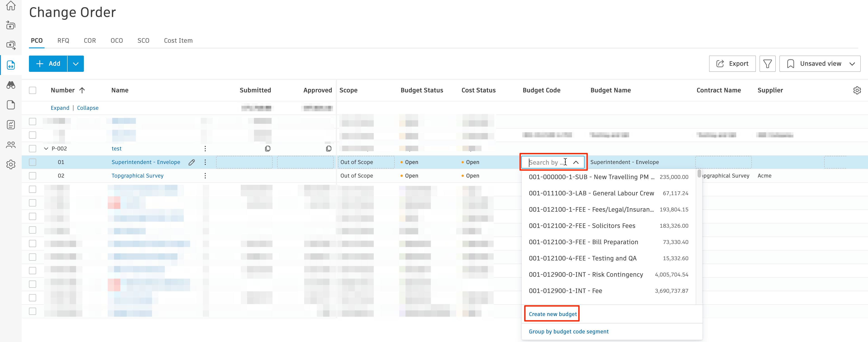
Task: Click the Home icon in sidebar
Action: [11, 6]
